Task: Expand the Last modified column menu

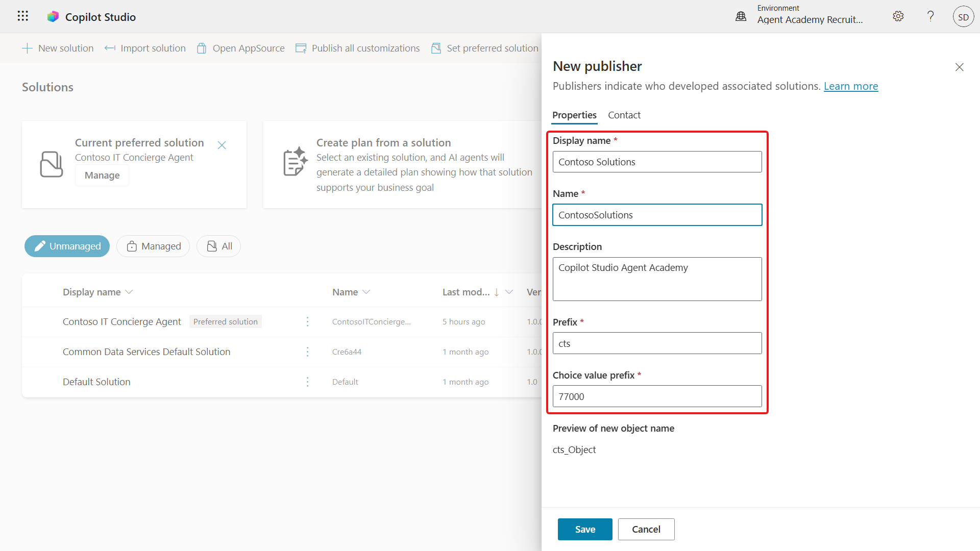Action: [x=509, y=292]
